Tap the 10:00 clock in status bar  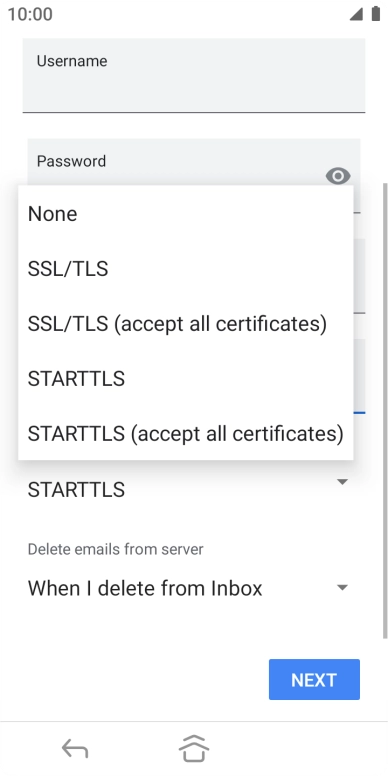coord(30,14)
